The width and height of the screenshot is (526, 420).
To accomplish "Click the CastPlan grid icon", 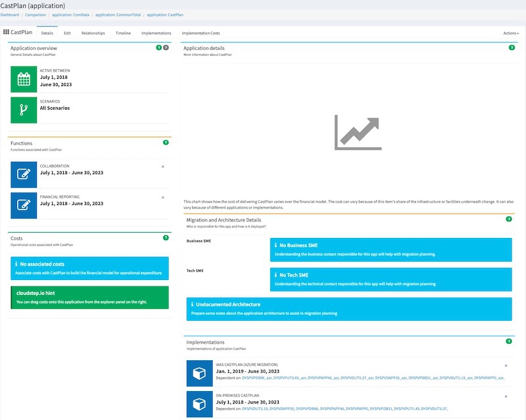I will (x=6, y=32).
